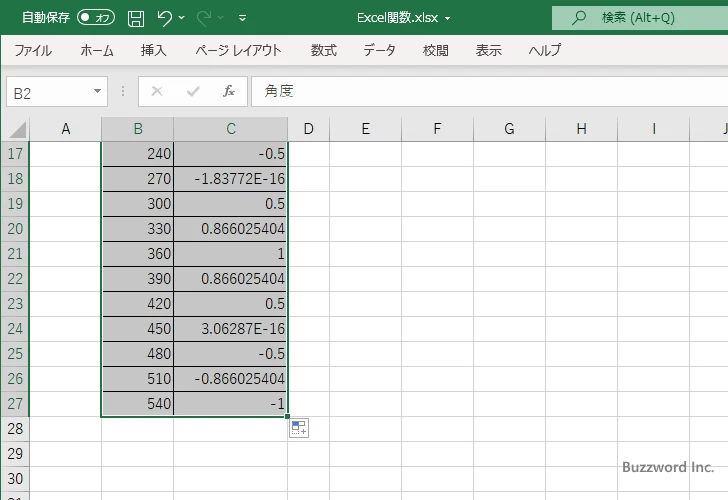Open the ファイル tab
Screen dimensions: 728x500
tap(33, 50)
